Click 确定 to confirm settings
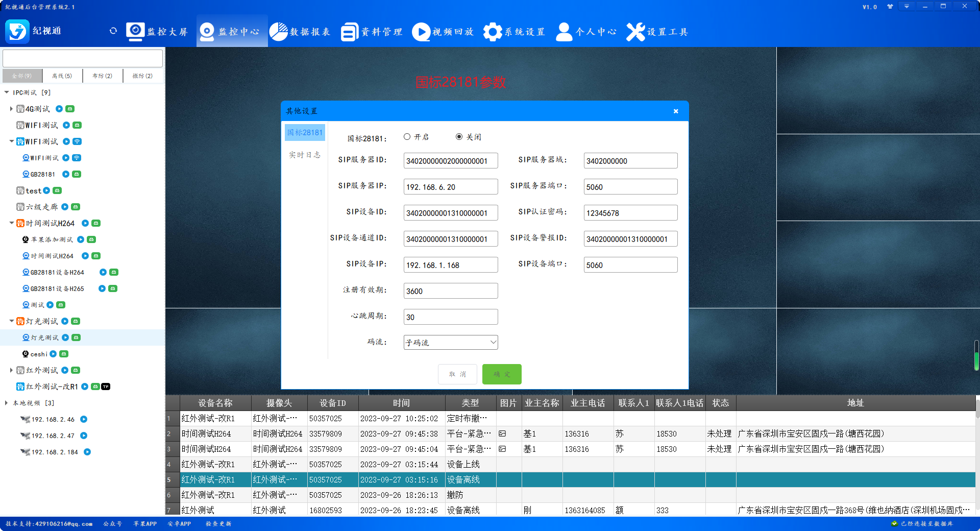This screenshot has height=531, width=980. (502, 374)
